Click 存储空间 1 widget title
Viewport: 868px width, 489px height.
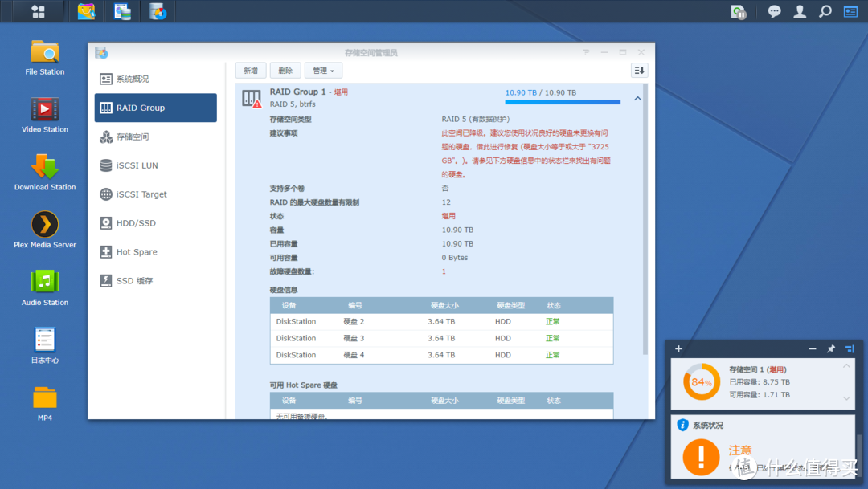757,369
